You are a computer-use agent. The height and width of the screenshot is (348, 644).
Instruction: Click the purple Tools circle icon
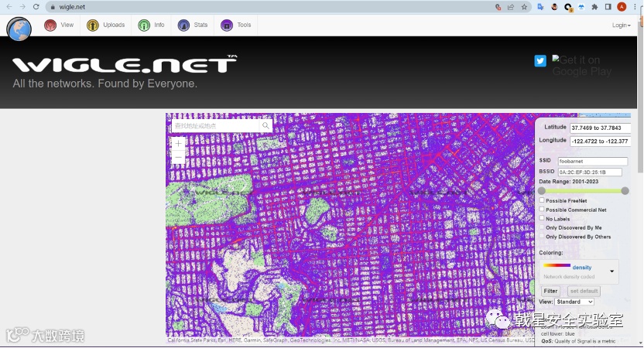227,26
